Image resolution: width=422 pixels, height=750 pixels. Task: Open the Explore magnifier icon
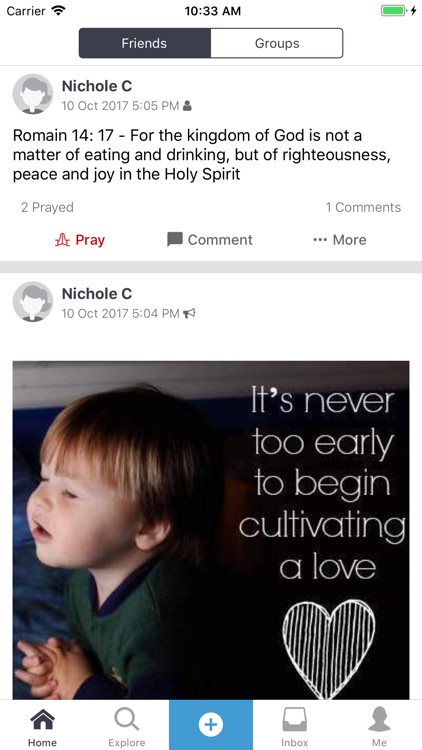(x=127, y=720)
